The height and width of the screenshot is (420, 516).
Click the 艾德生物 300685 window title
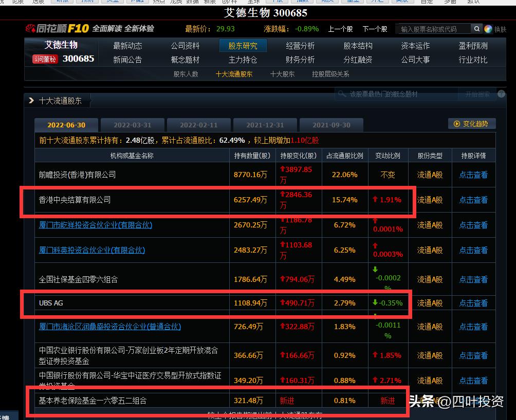(266, 13)
